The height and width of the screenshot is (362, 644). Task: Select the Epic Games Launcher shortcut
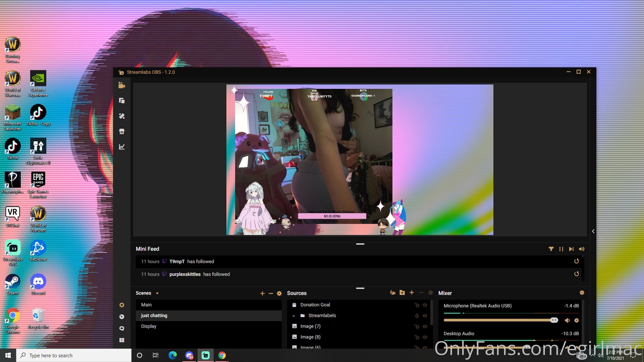38,185
